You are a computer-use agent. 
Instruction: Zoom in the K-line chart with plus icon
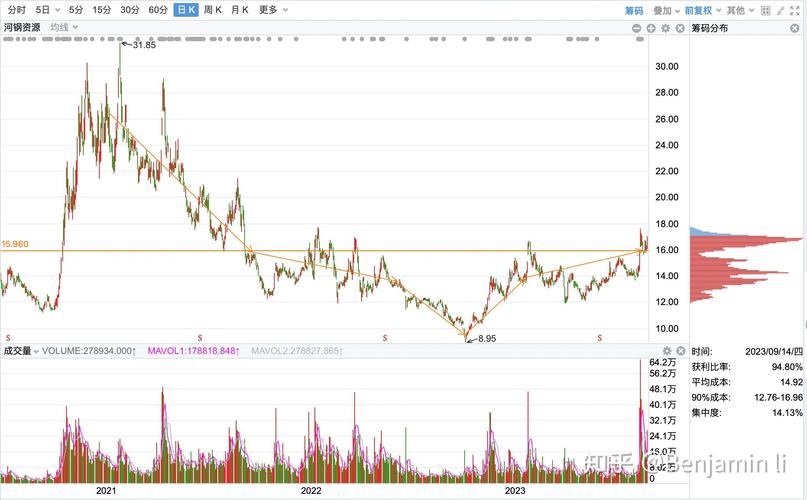tap(651, 28)
